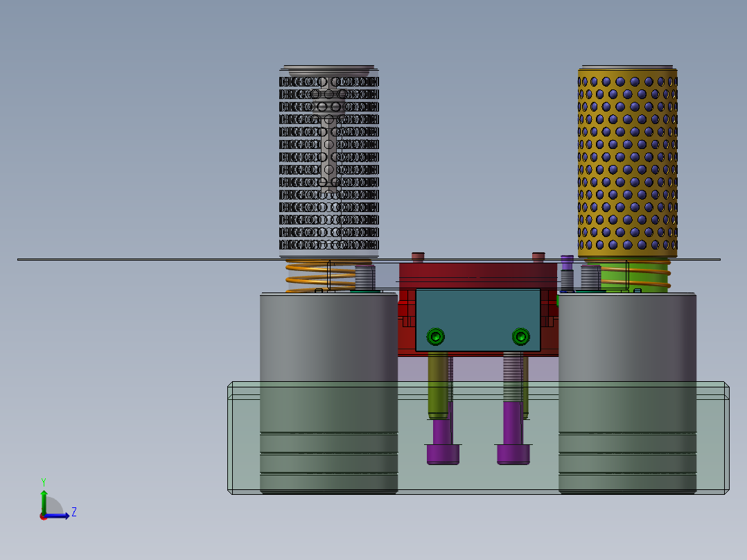Select the right purple cap bolt head
The image size is (747, 560).
(513, 454)
